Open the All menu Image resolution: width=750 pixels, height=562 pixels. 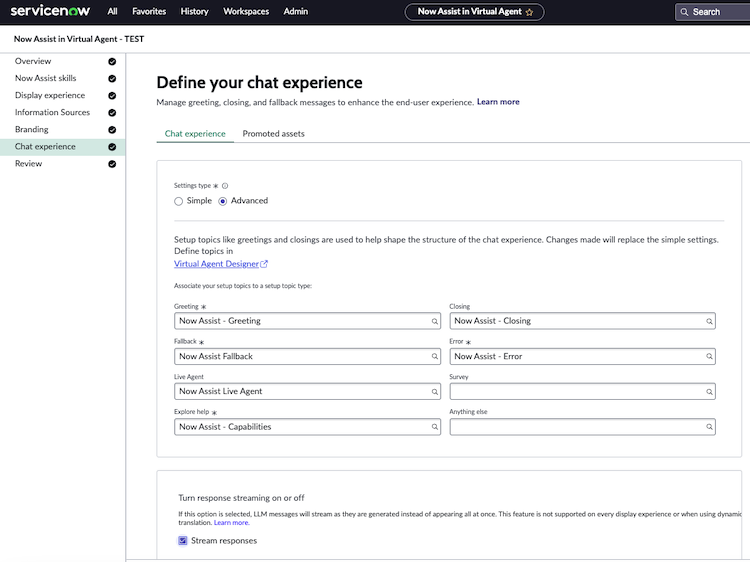click(112, 11)
